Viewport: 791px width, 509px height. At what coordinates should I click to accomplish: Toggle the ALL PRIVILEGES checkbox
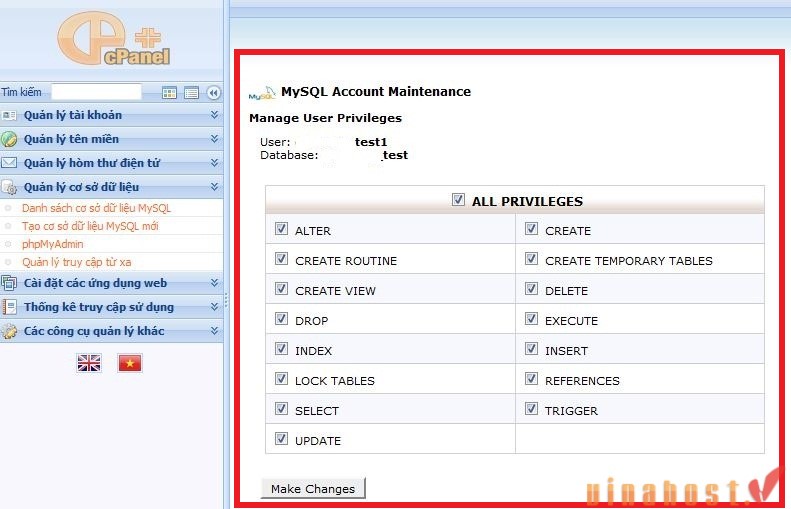click(458, 200)
